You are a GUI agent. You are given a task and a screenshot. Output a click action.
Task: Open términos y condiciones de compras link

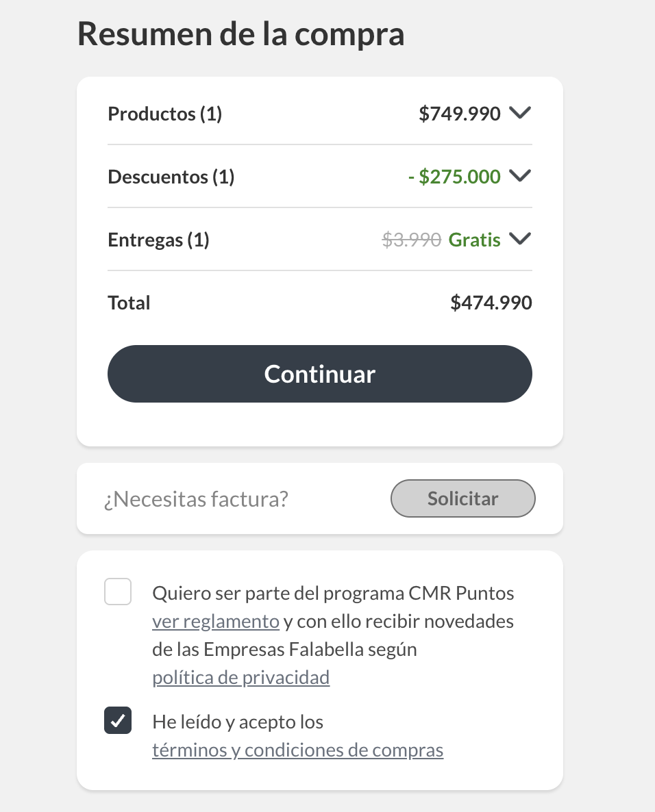tap(298, 750)
